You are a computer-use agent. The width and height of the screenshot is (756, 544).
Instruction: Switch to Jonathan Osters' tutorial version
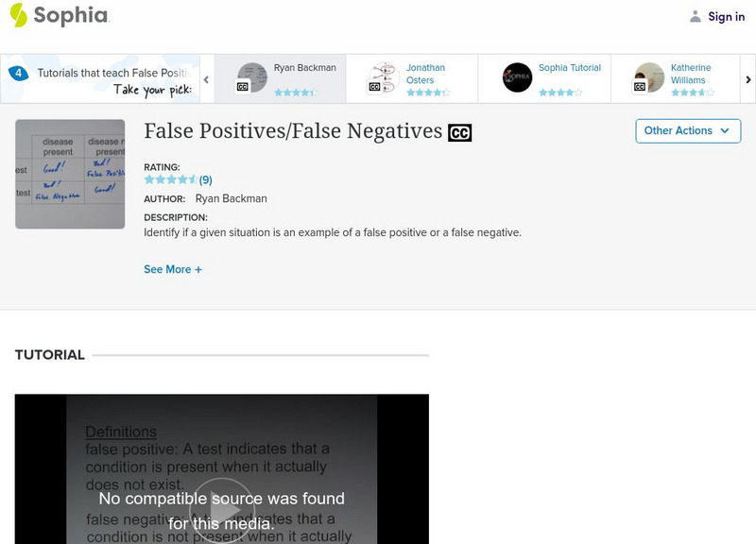click(x=421, y=73)
